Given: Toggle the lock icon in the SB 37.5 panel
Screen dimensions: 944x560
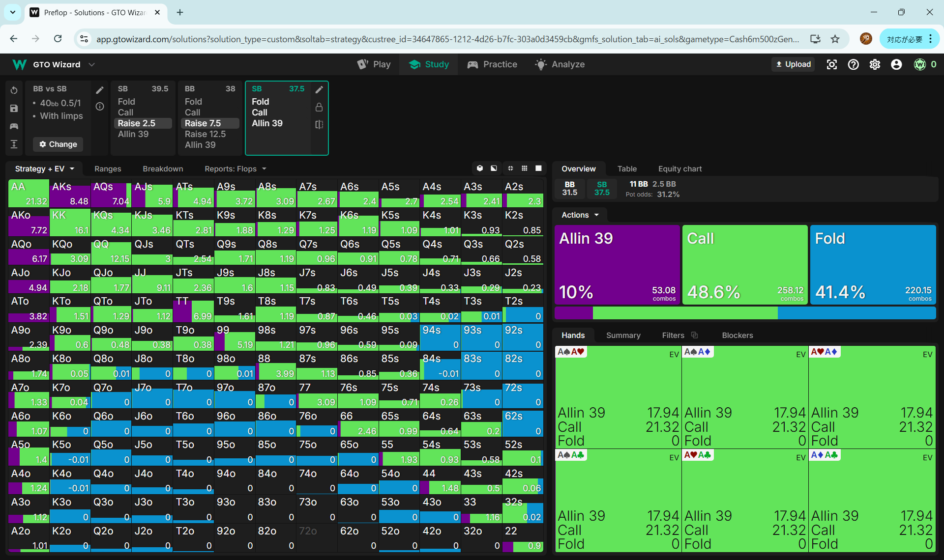Looking at the screenshot, I should click(x=319, y=107).
